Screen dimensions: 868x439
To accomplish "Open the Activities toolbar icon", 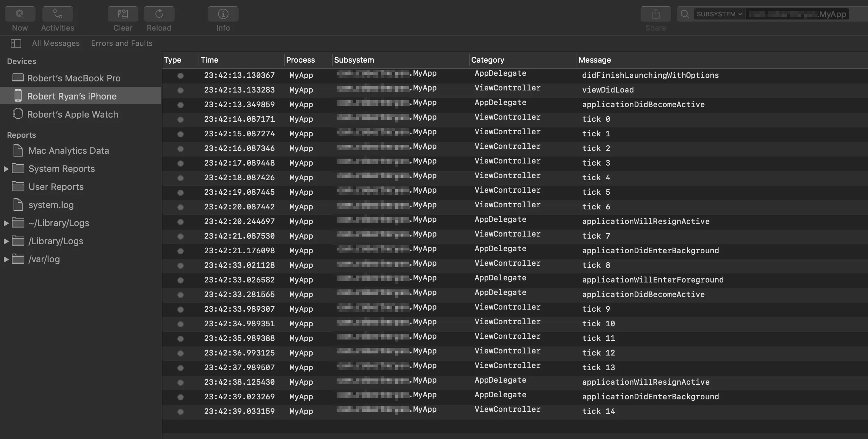I will click(x=57, y=14).
